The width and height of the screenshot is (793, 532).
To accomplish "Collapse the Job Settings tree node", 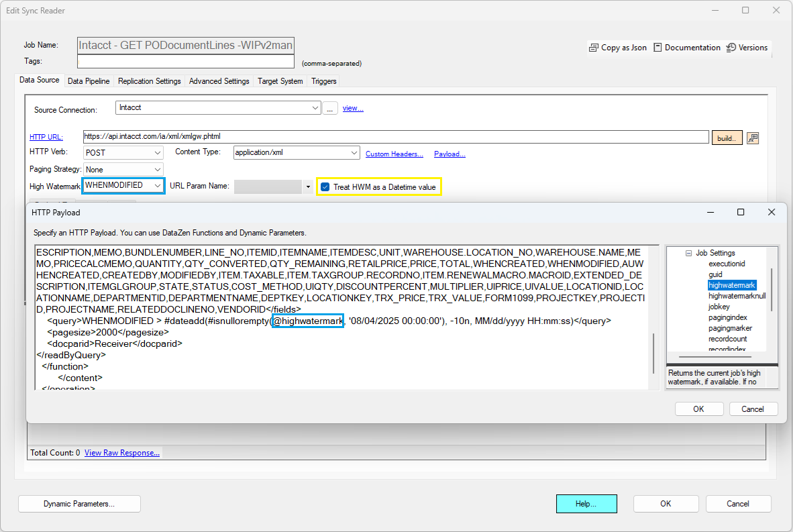I will (x=688, y=253).
